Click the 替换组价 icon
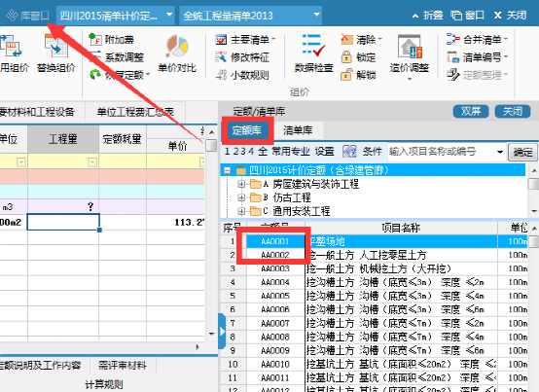539x392 pixels. [x=56, y=46]
